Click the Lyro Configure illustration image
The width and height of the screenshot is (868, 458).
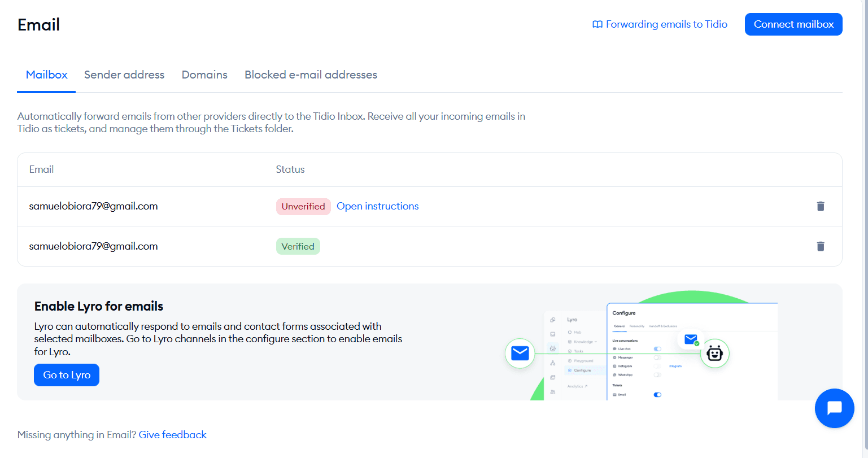(641, 346)
